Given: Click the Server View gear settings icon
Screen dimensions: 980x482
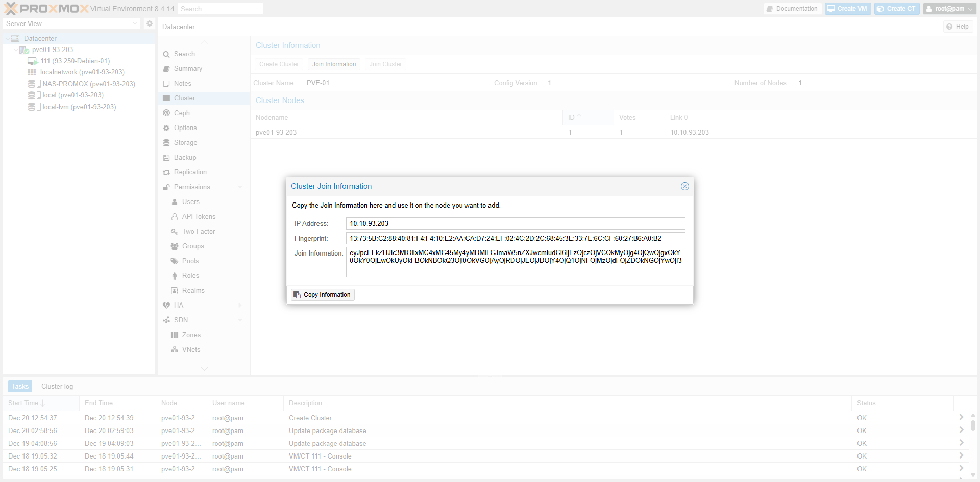Looking at the screenshot, I should pos(149,23).
